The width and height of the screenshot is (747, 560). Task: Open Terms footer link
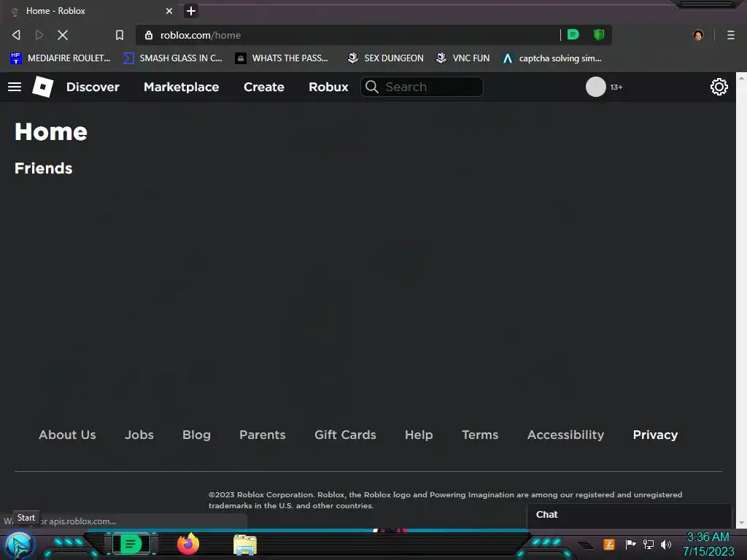[x=480, y=435]
